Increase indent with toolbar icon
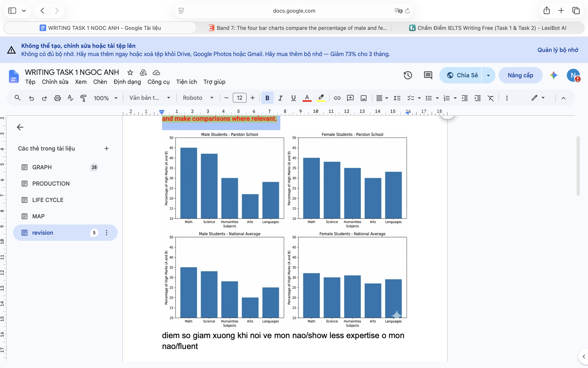The width and height of the screenshot is (588, 368). (478, 98)
